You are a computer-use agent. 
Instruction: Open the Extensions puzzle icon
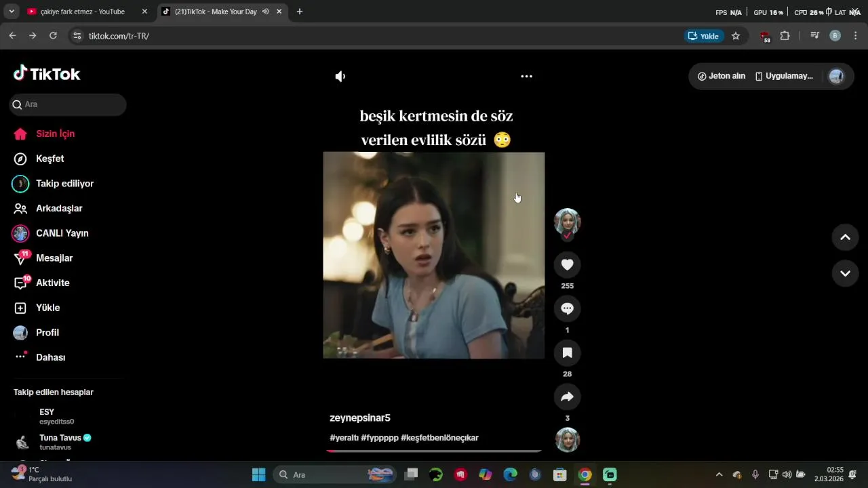(x=785, y=36)
